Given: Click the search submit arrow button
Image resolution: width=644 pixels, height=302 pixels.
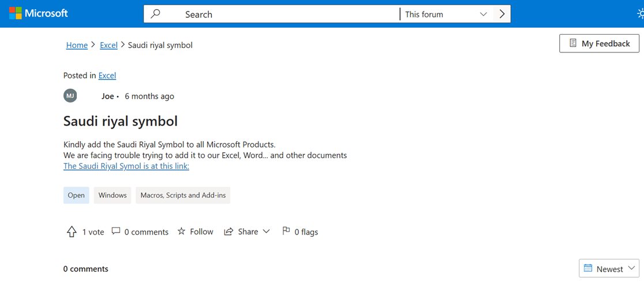Looking at the screenshot, I should (501, 14).
